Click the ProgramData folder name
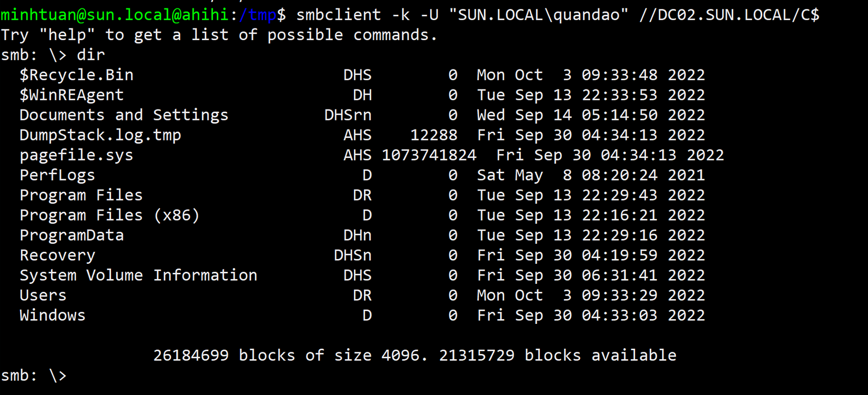 coord(72,235)
